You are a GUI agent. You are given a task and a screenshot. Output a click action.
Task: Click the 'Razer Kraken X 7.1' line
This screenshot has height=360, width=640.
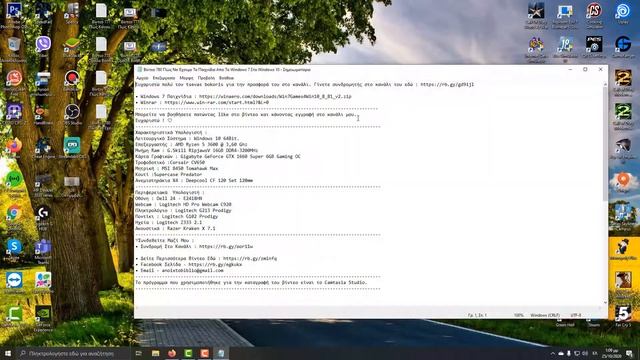[x=175, y=229]
